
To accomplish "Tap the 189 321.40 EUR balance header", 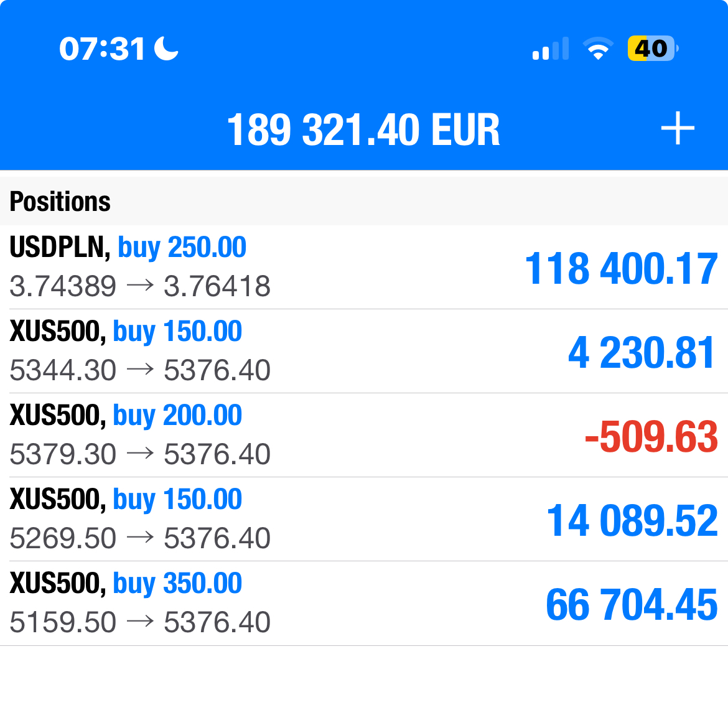I will pos(363,130).
